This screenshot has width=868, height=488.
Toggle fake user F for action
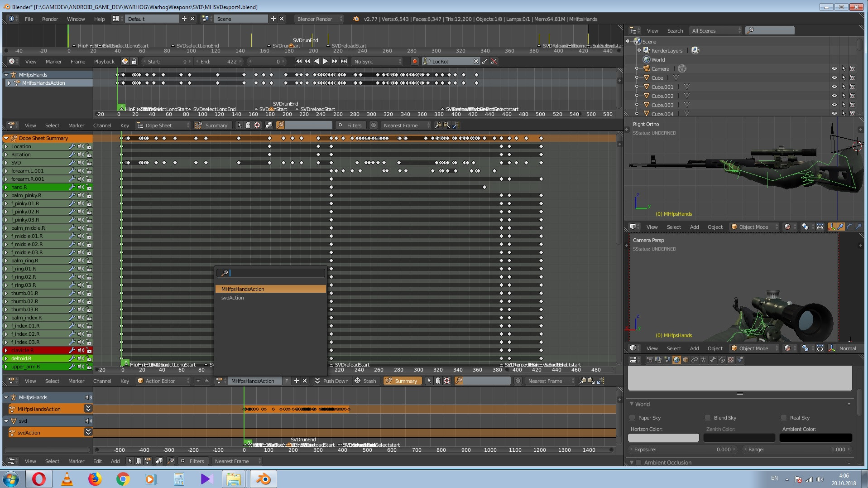[287, 381]
